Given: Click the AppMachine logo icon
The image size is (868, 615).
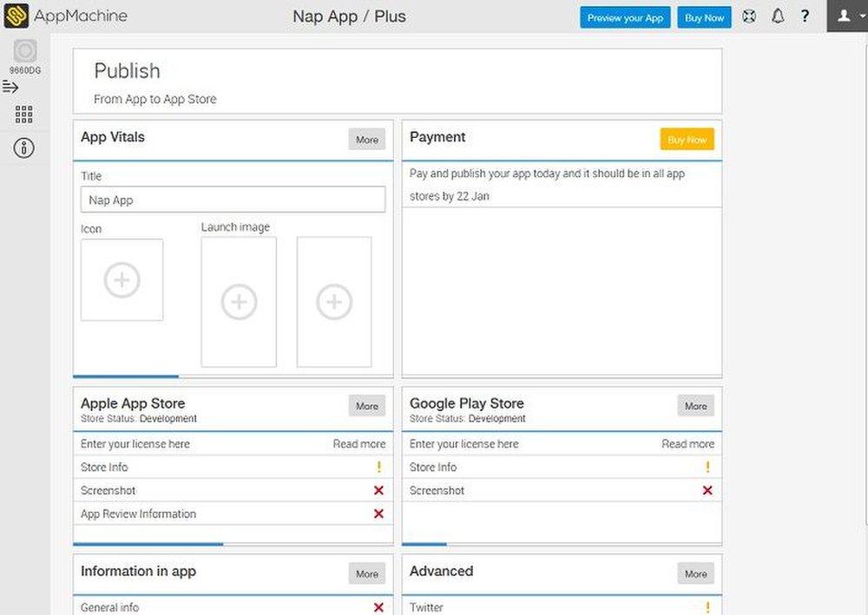Looking at the screenshot, I should click(16, 16).
